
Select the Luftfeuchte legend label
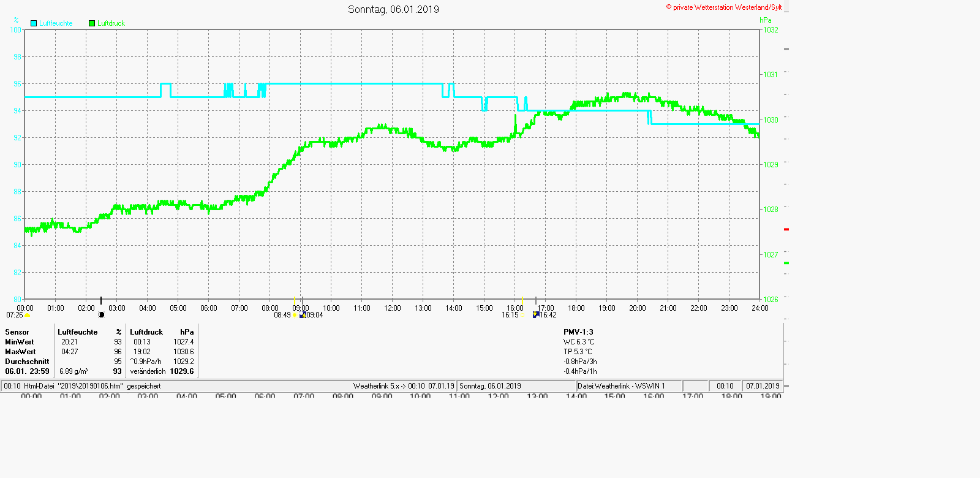point(56,23)
